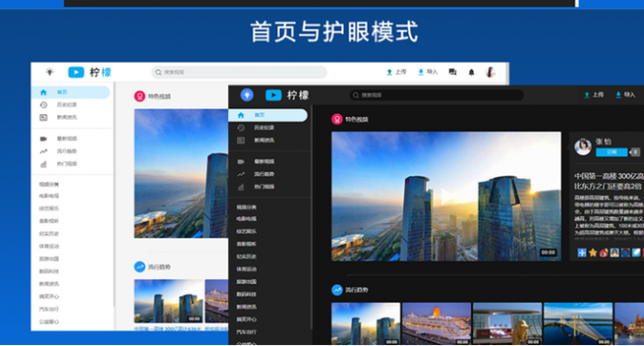This screenshot has width=644, height=346.
Task: Click the bar chart icon in dark sidebar
Action: 241,187
